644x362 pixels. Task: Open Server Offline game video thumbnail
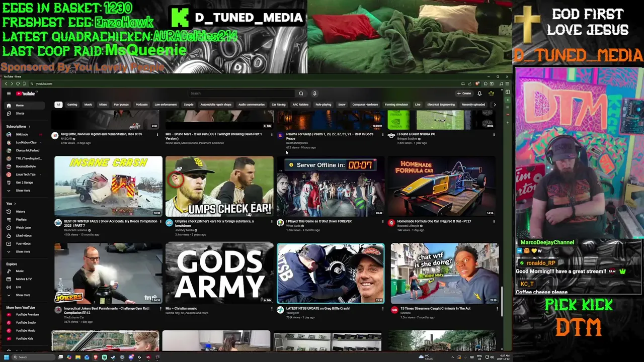(x=331, y=186)
